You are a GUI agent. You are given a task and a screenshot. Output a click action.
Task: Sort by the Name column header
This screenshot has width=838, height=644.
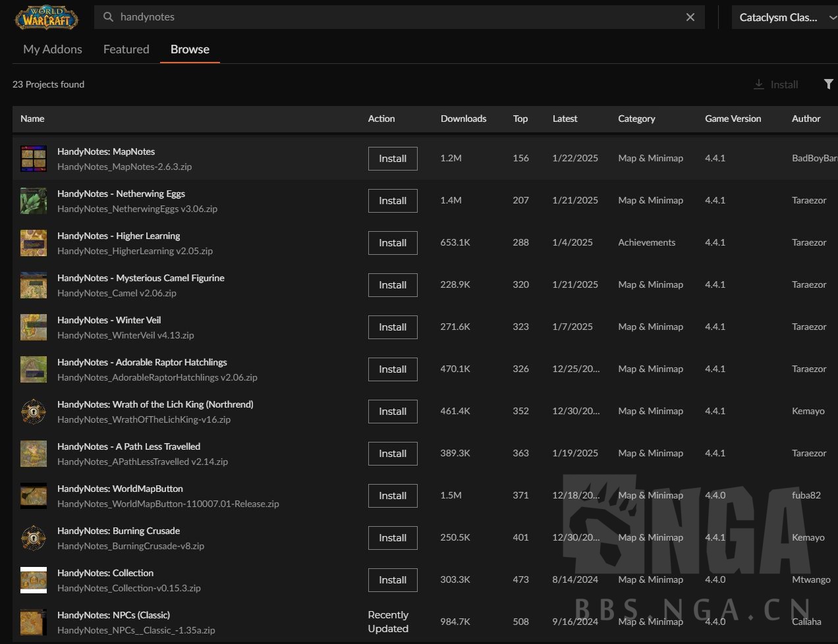coord(32,119)
